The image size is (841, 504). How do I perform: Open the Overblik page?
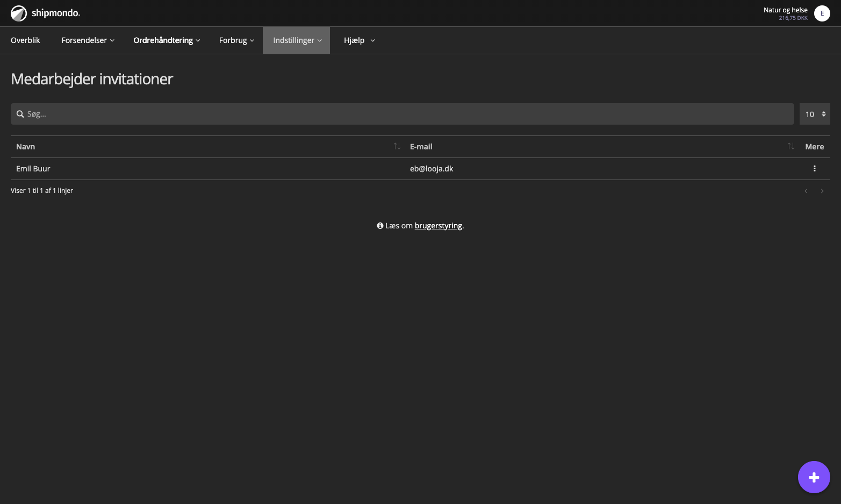point(25,40)
